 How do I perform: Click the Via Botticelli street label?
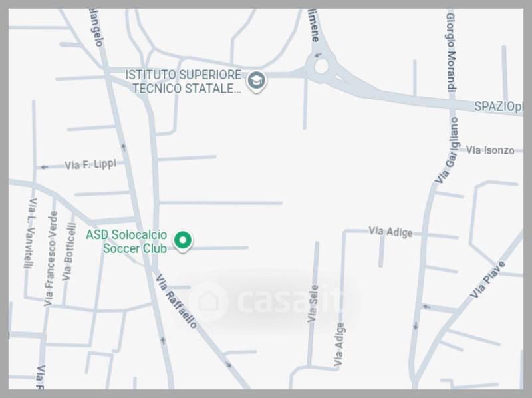(x=68, y=252)
